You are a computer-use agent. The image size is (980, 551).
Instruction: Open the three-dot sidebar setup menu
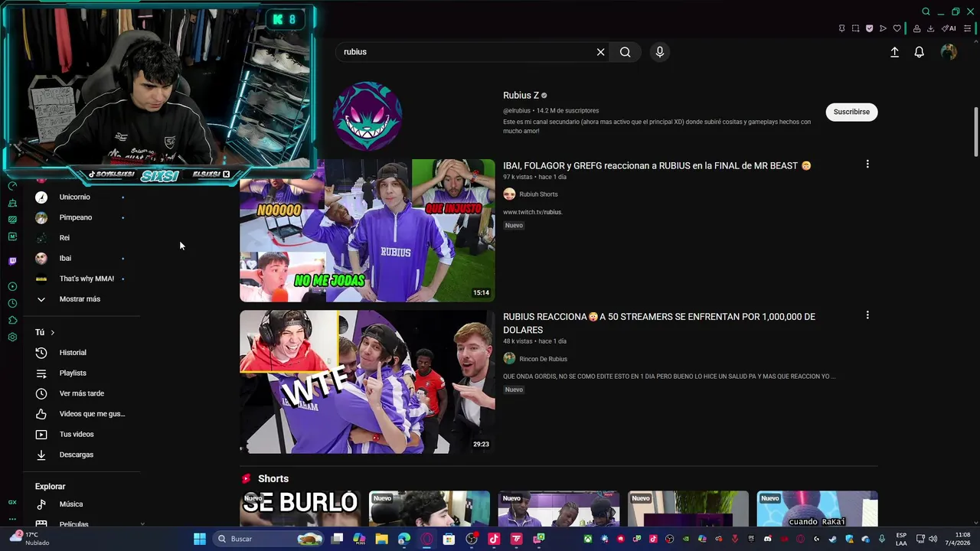pyautogui.click(x=12, y=518)
